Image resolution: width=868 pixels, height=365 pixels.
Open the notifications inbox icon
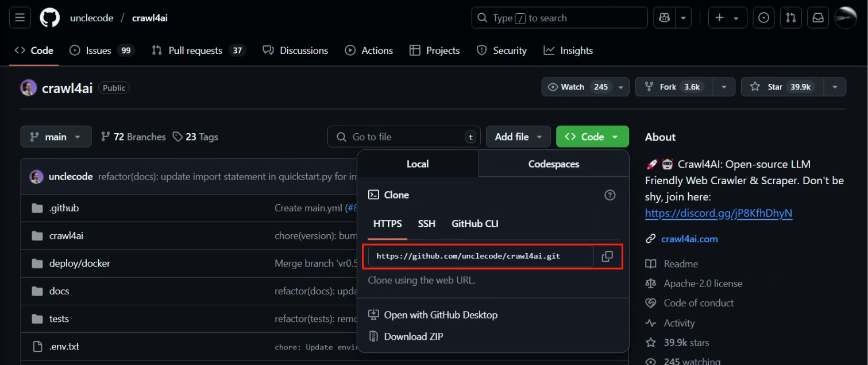pos(817,18)
